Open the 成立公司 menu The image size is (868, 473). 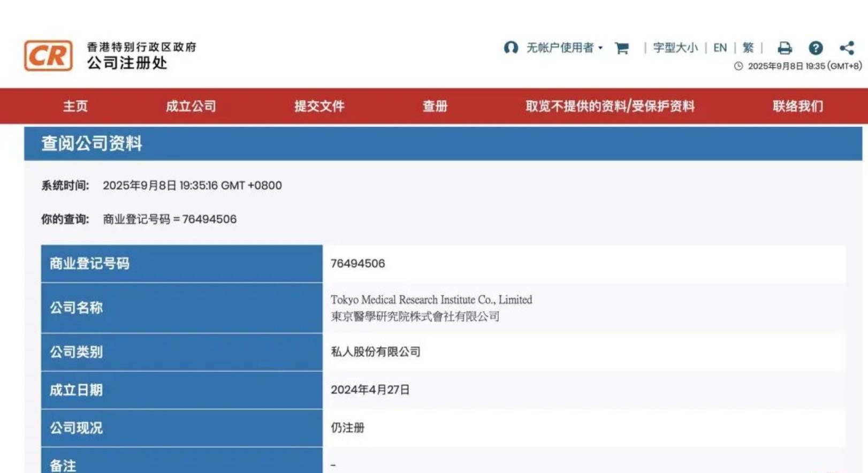point(191,106)
